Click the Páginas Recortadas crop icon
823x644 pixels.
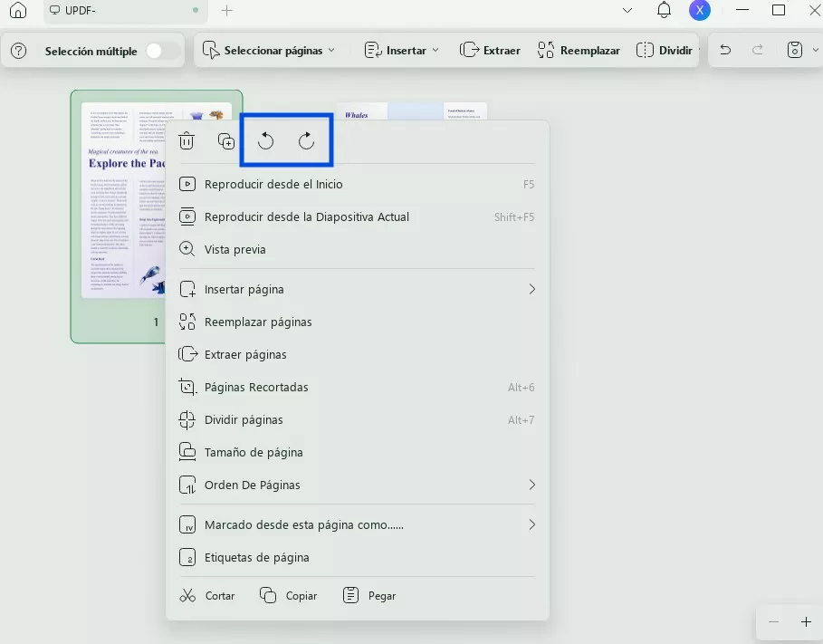pos(187,387)
